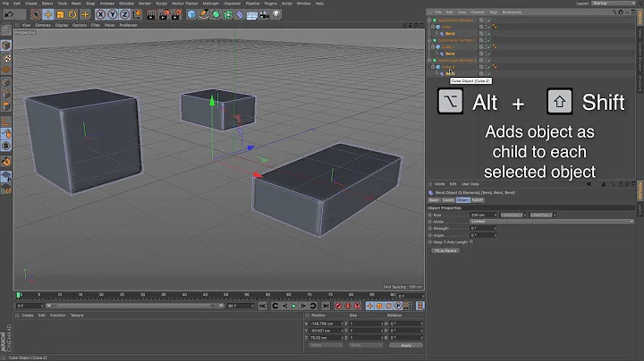Image resolution: width=644 pixels, height=361 pixels.
Task: Open the MoGraph menu
Action: pos(211,4)
